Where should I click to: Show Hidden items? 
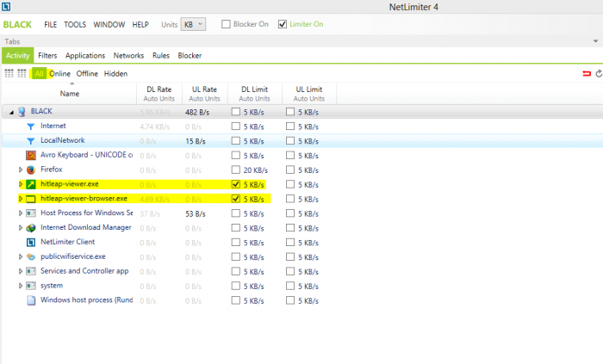tap(115, 73)
